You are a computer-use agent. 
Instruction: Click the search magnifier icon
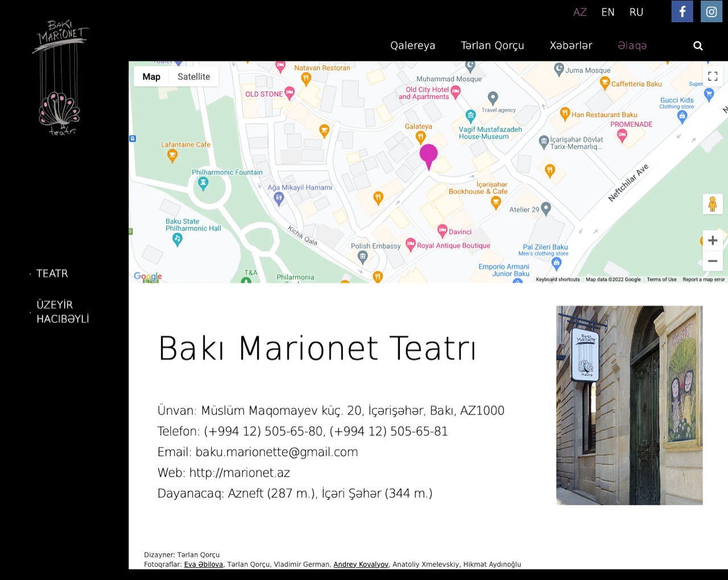coord(698,45)
